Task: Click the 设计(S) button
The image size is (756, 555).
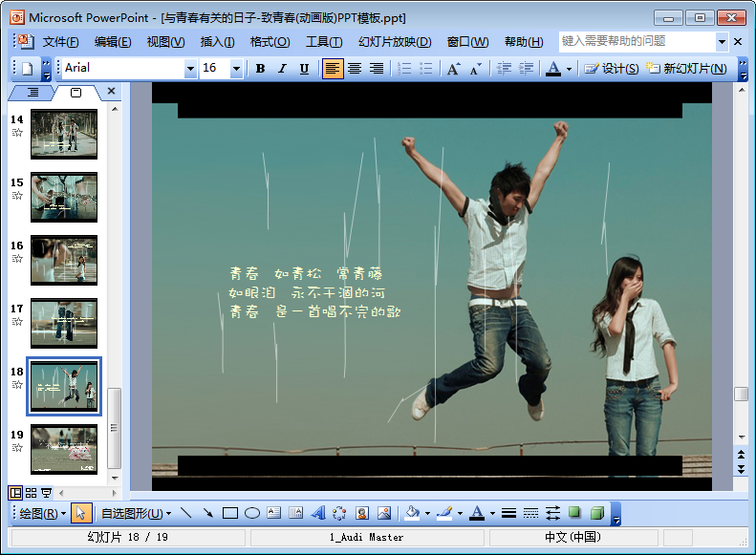Action: (x=611, y=69)
